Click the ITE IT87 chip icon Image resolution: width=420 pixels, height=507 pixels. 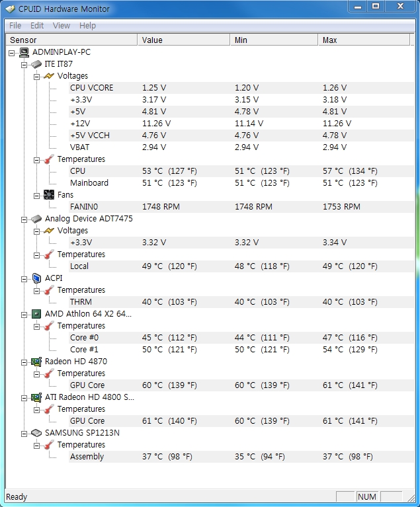[x=36, y=64]
